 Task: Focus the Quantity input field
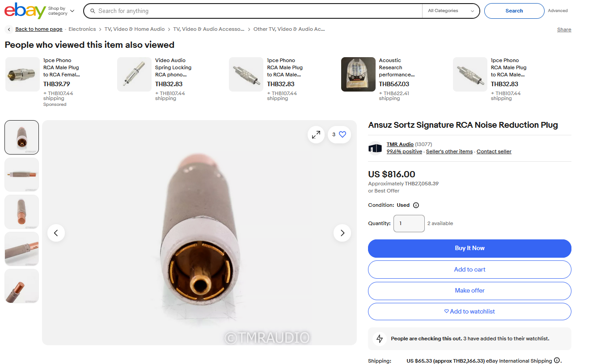click(409, 223)
